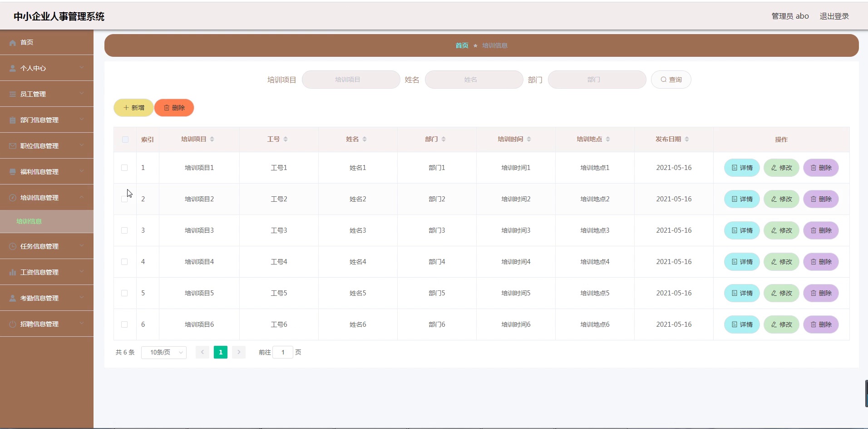Go to the previous page arrow in pagination
The width and height of the screenshot is (868, 429).
202,352
